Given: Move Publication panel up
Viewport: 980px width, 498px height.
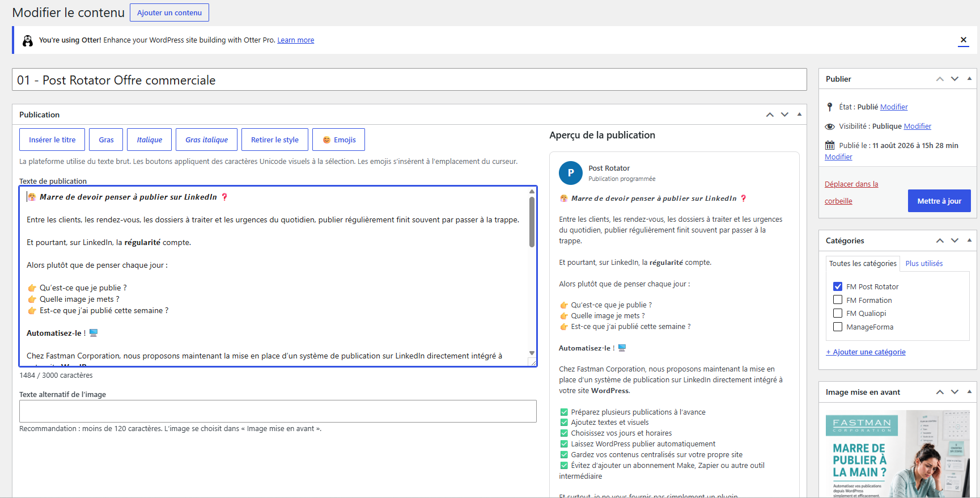Looking at the screenshot, I should click(770, 115).
